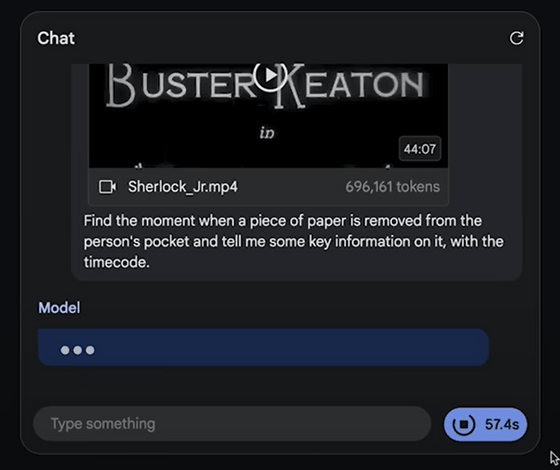Click the 44:07 duration badge
Image resolution: width=560 pixels, height=470 pixels.
click(x=420, y=149)
